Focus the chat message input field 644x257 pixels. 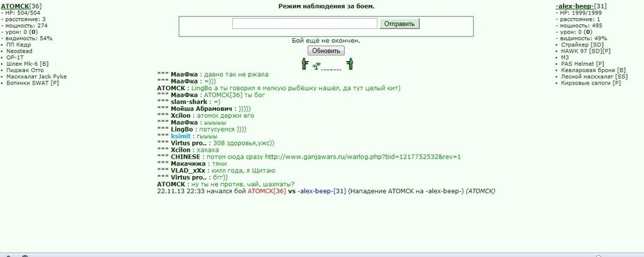(x=304, y=24)
